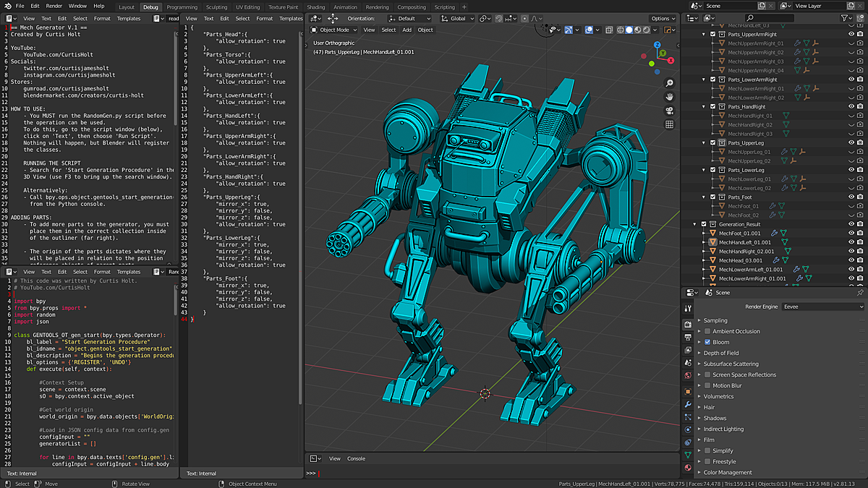Enable the Ambient Occlusion checkbox

707,331
